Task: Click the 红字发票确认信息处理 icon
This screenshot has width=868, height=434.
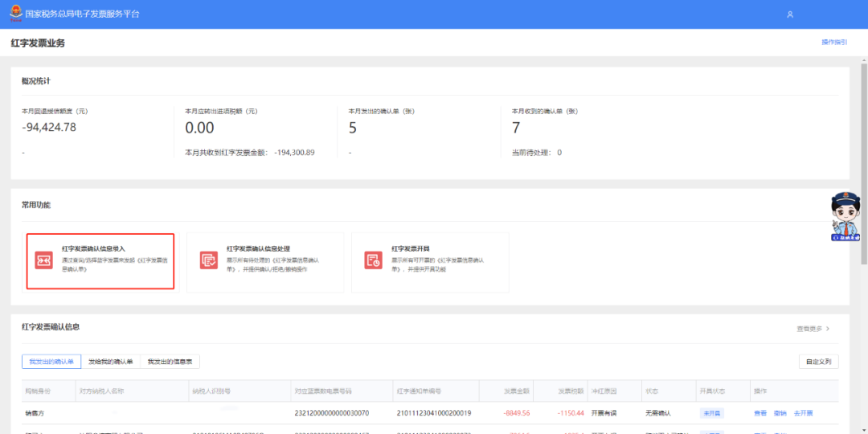Action: (209, 260)
